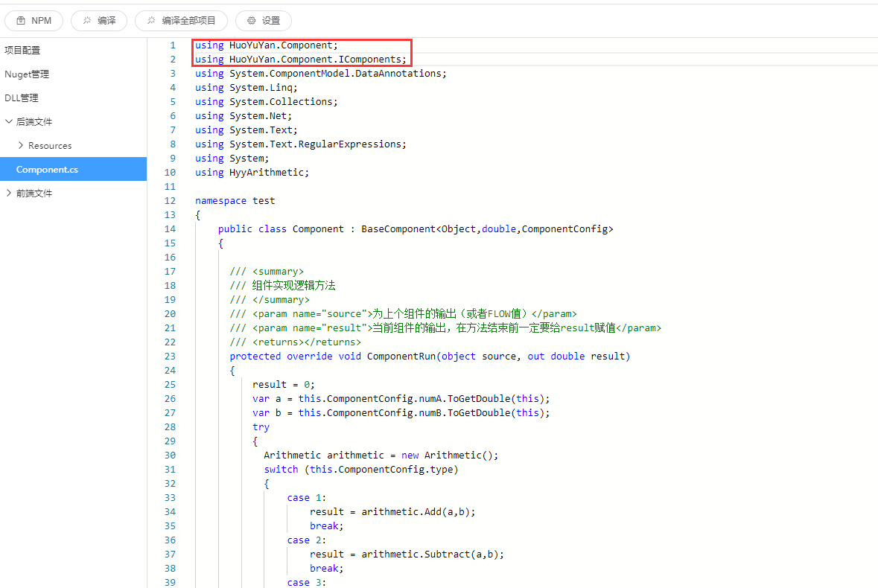This screenshot has width=878, height=588.
Task: Open 设置 via the gear icon
Action: [252, 21]
